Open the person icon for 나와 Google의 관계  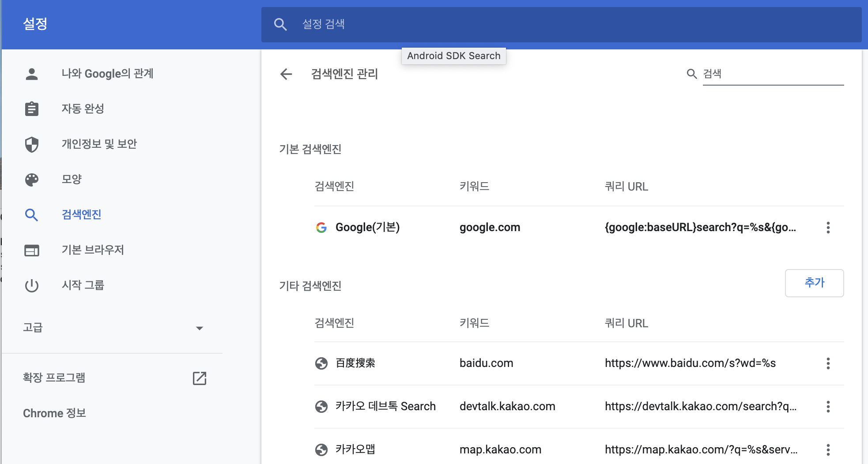pos(32,74)
